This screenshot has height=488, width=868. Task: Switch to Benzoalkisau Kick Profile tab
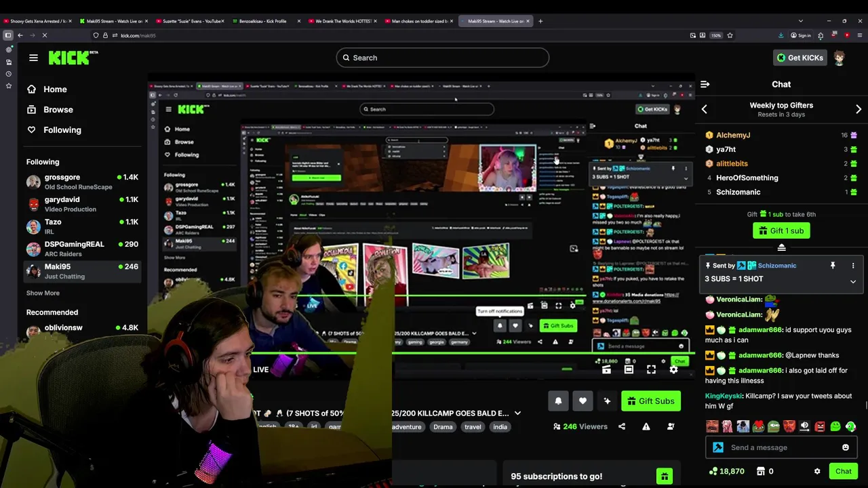coord(266,21)
